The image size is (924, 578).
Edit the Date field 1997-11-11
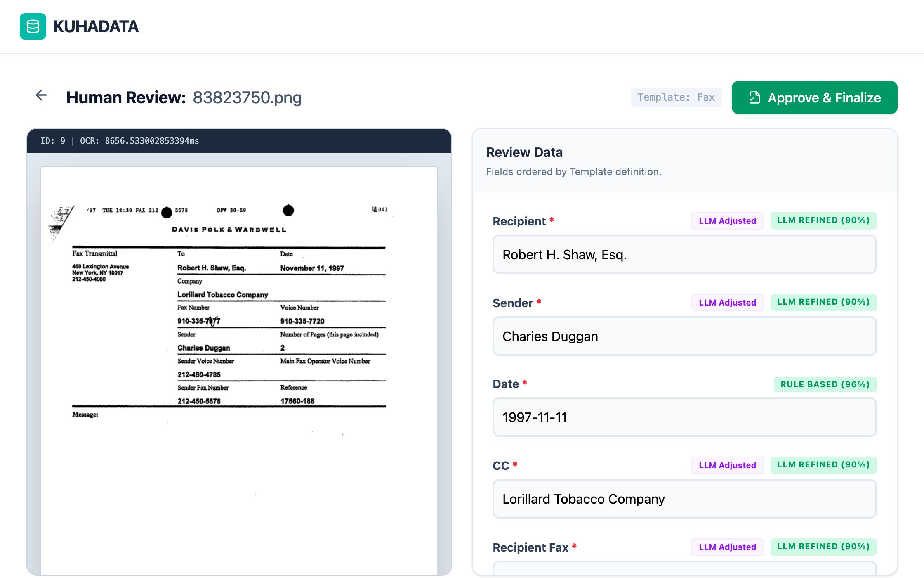click(x=684, y=417)
